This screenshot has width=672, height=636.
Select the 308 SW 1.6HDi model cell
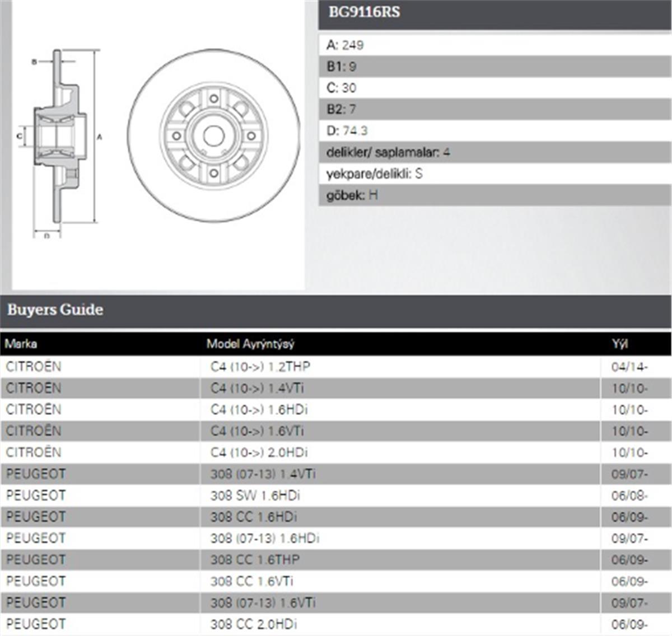(400, 495)
